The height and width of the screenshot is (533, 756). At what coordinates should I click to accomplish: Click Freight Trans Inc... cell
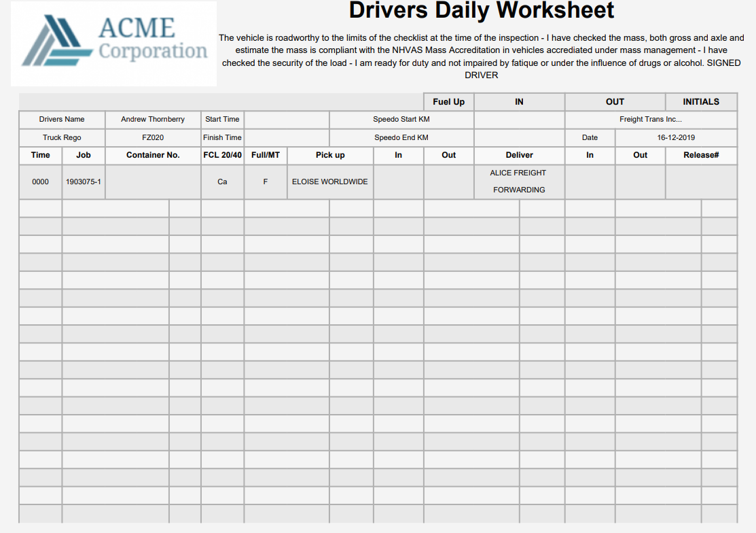[x=651, y=119]
